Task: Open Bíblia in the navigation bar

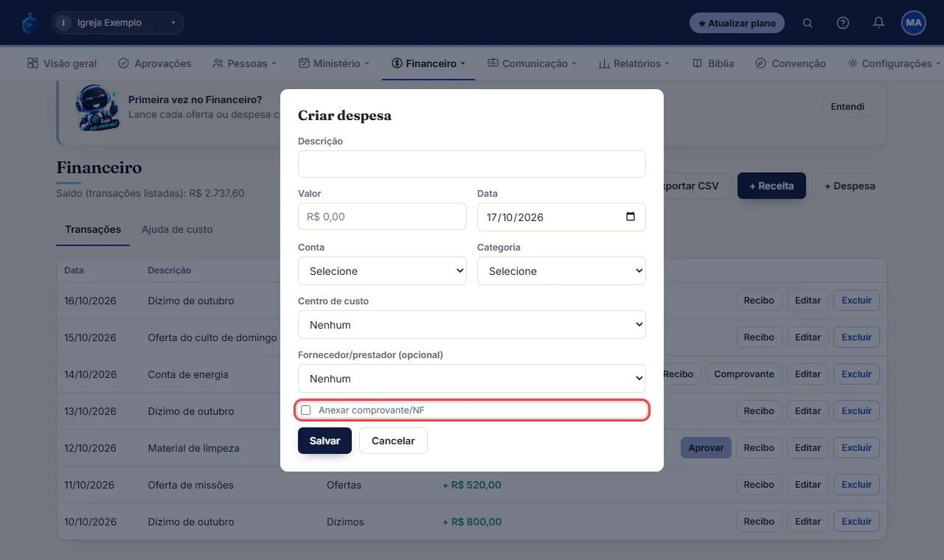Action: tap(713, 63)
